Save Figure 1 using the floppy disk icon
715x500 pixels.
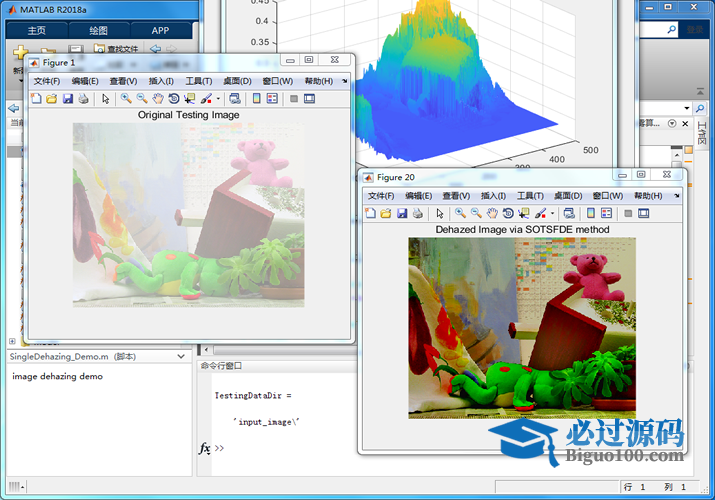click(x=67, y=98)
